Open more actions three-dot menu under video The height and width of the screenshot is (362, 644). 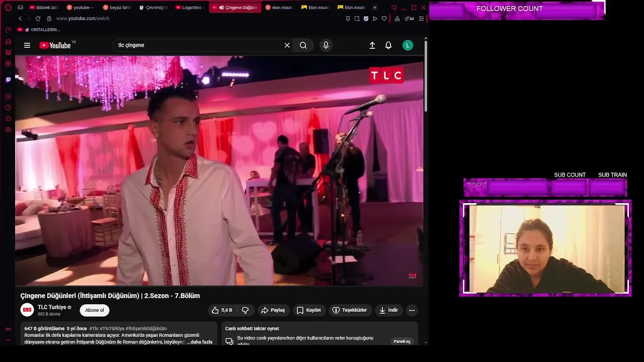pos(412,310)
